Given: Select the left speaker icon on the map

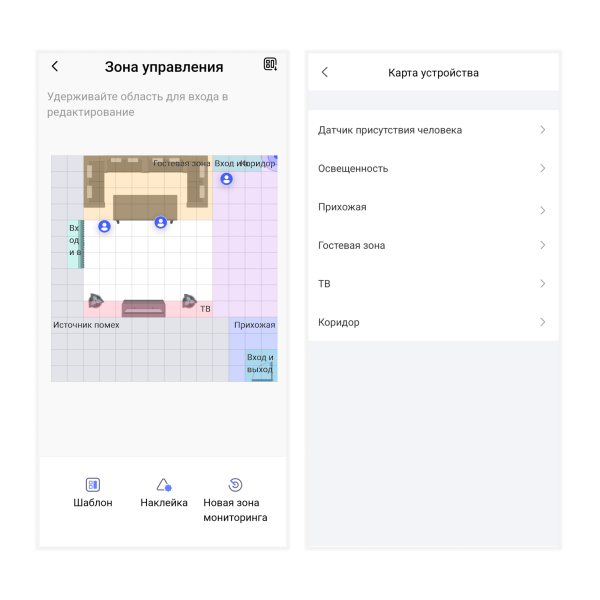Looking at the screenshot, I should 95,299.
